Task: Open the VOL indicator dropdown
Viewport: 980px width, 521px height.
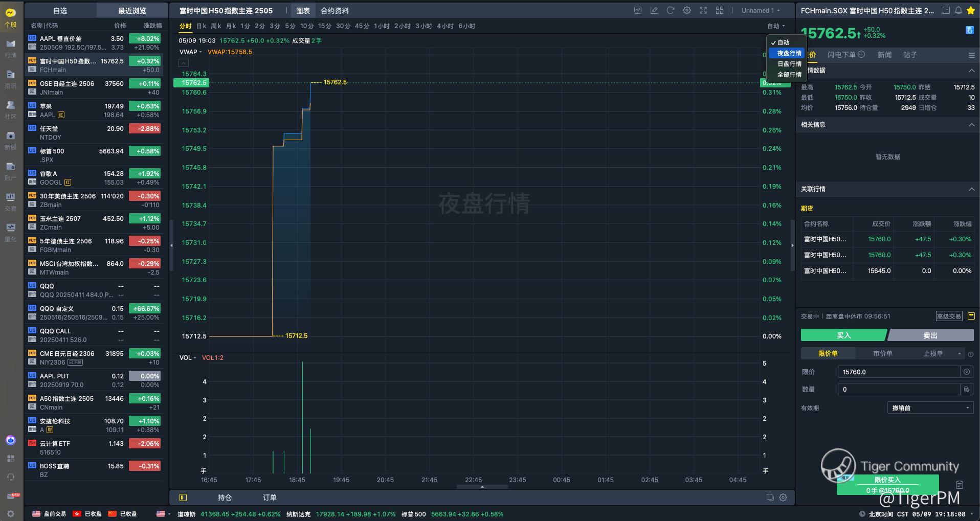Action: [x=188, y=357]
